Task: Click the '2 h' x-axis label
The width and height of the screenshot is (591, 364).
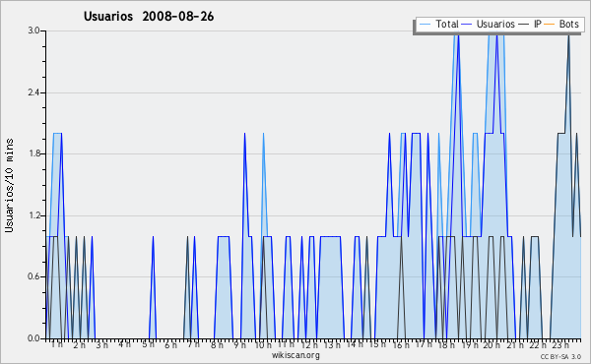Action: (79, 344)
